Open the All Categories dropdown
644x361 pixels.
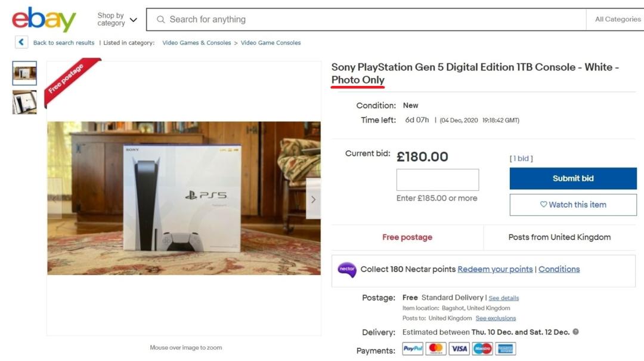click(618, 20)
